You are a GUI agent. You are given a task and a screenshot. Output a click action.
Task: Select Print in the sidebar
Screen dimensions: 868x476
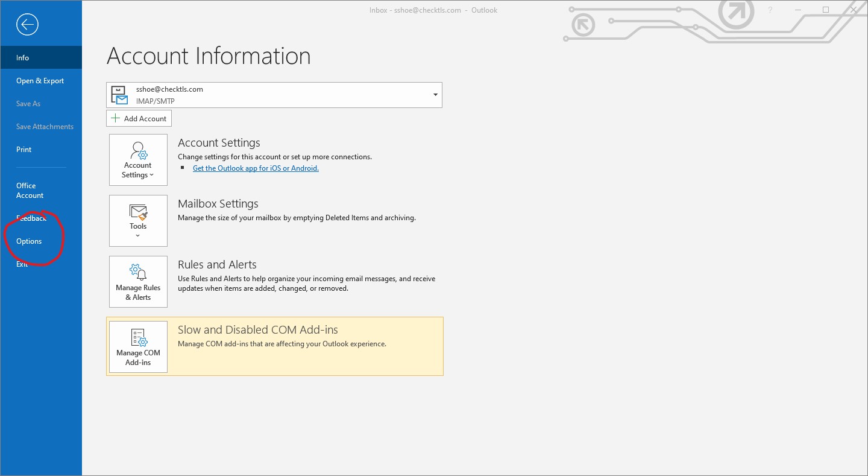point(41,149)
